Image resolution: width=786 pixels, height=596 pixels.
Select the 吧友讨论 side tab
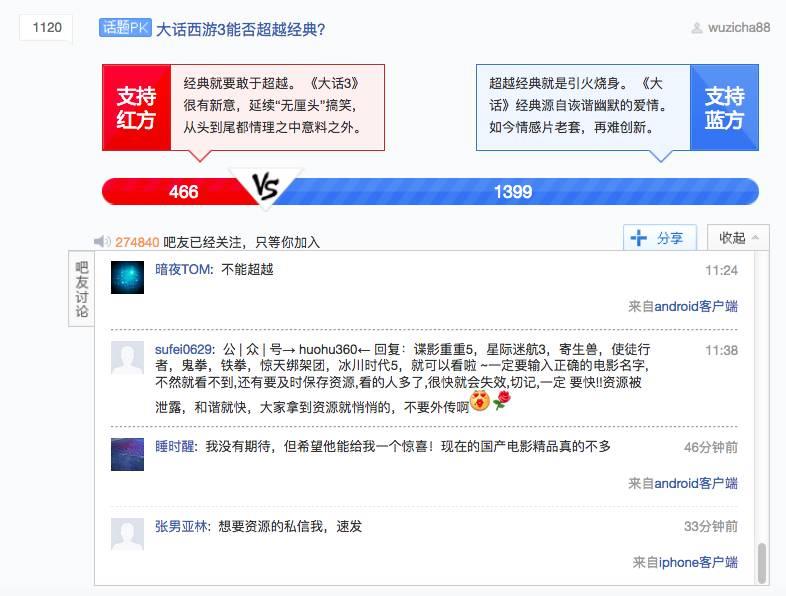point(82,289)
